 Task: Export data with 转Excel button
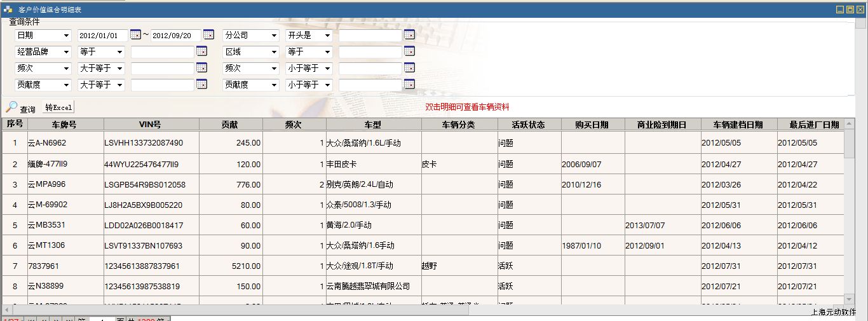tap(58, 107)
